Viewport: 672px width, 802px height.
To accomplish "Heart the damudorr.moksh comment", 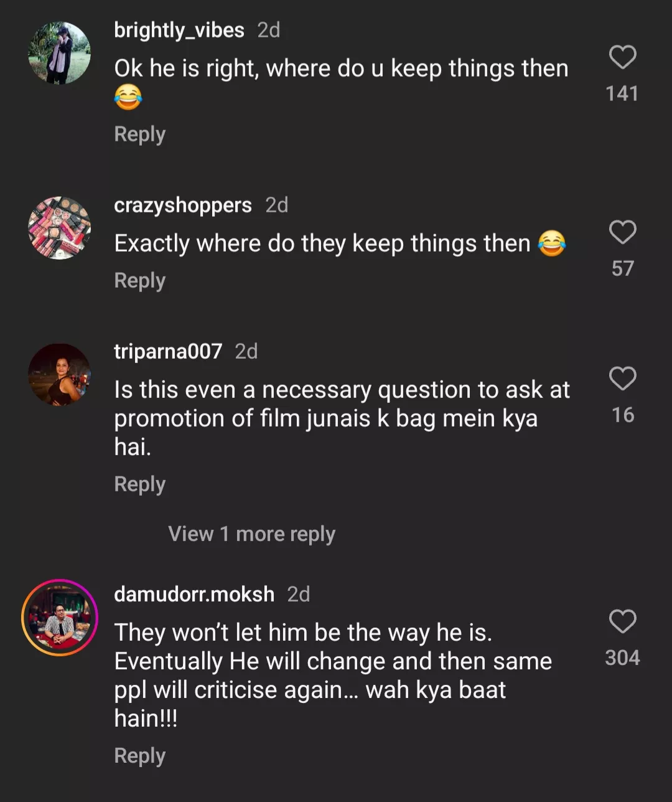I will (622, 621).
